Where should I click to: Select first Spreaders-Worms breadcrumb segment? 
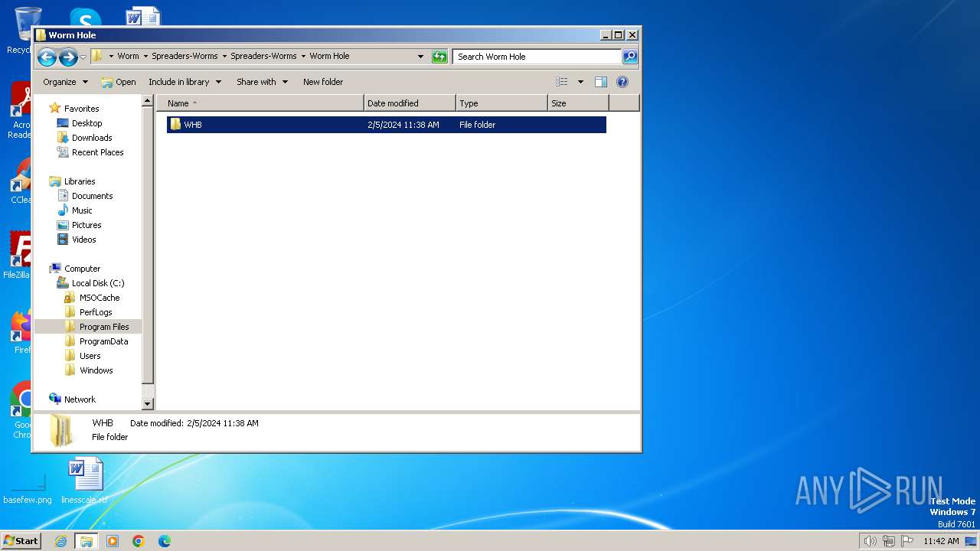(185, 56)
